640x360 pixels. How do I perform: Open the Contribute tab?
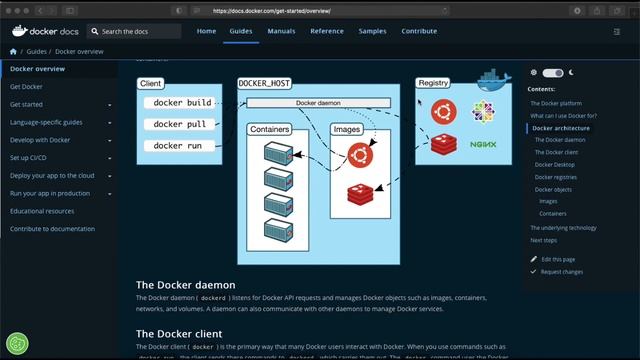point(419,31)
